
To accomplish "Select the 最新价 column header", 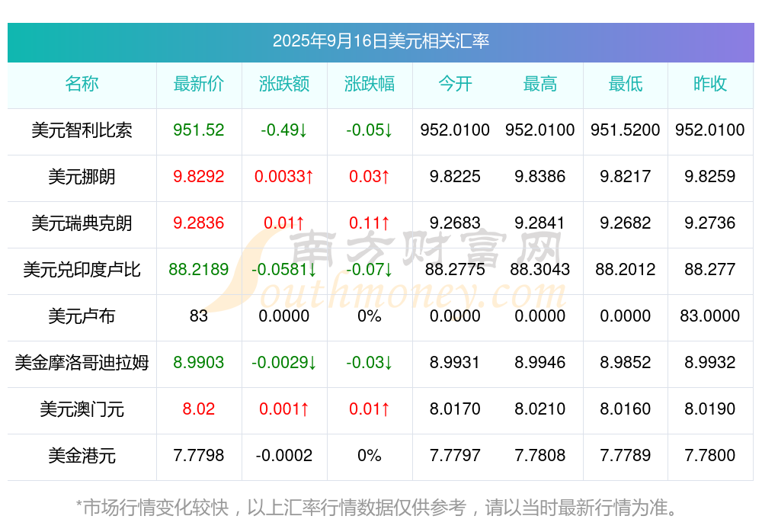I will coord(199,84).
